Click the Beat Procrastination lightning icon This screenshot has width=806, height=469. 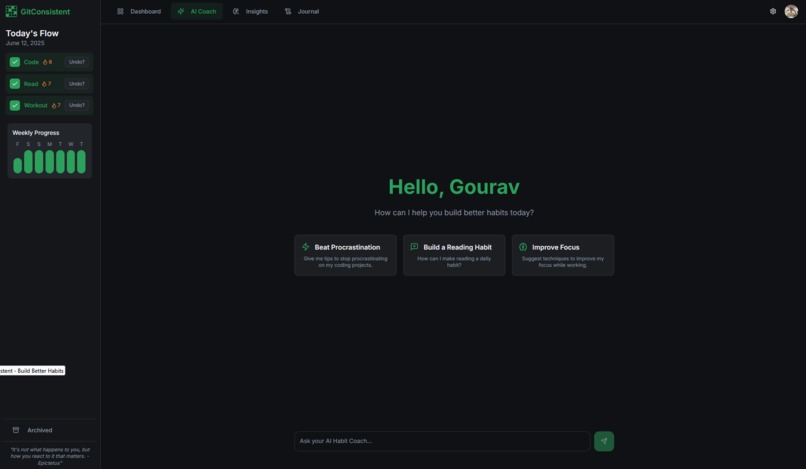(306, 247)
